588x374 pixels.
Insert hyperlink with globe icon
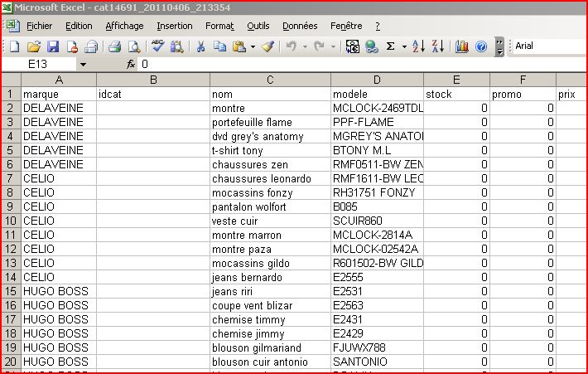coord(372,46)
